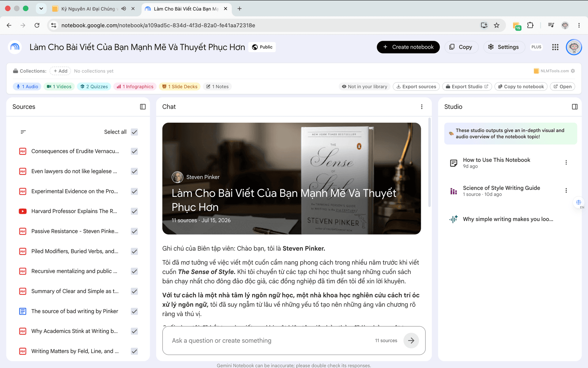Uncheck Harvard Professor Explains source checkbox
The width and height of the screenshot is (588, 368).
[x=134, y=211]
